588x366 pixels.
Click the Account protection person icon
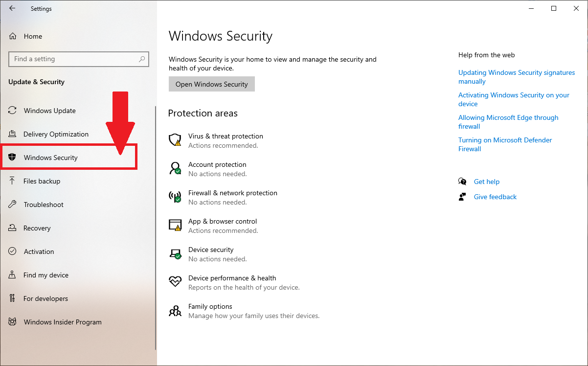tap(175, 168)
